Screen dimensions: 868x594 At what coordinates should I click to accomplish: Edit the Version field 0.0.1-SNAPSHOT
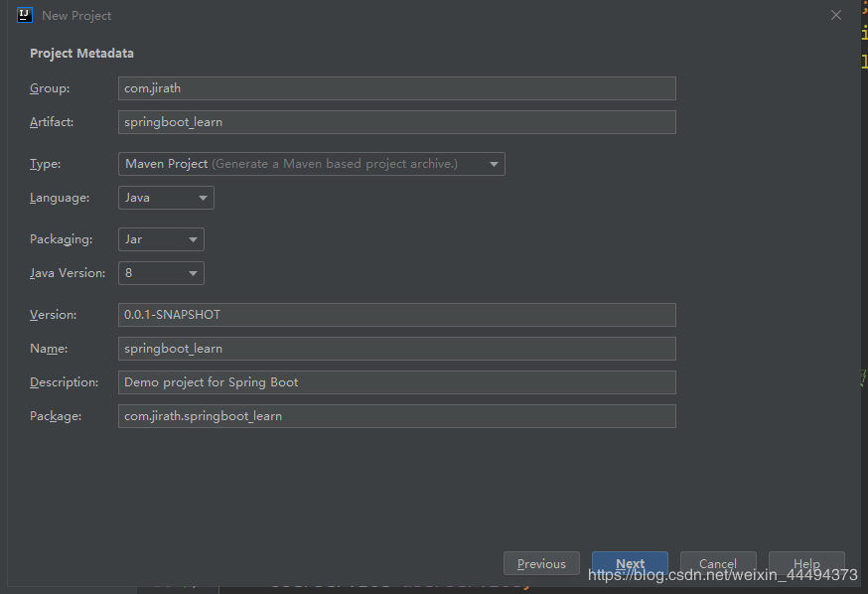(x=397, y=315)
